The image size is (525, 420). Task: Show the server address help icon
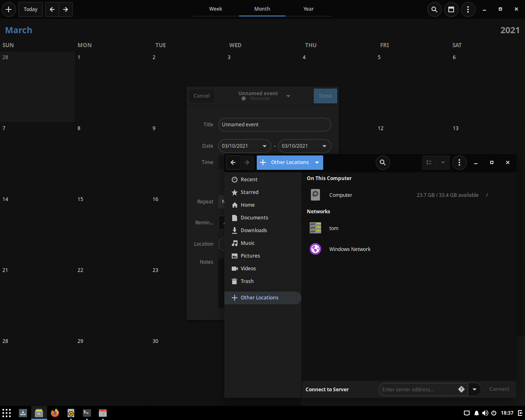point(461,389)
